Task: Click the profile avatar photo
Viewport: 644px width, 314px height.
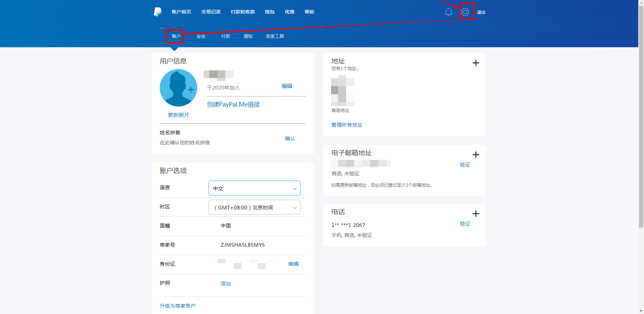Action: click(178, 88)
